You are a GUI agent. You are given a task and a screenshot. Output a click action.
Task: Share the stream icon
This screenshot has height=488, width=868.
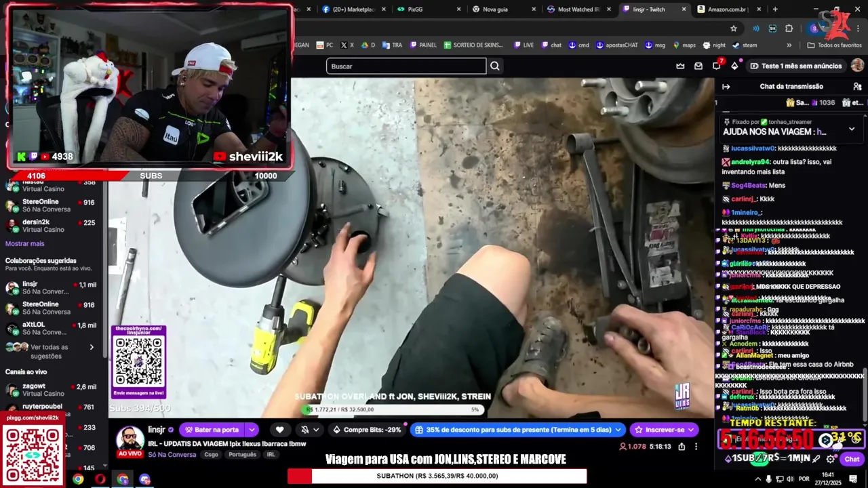(682, 447)
